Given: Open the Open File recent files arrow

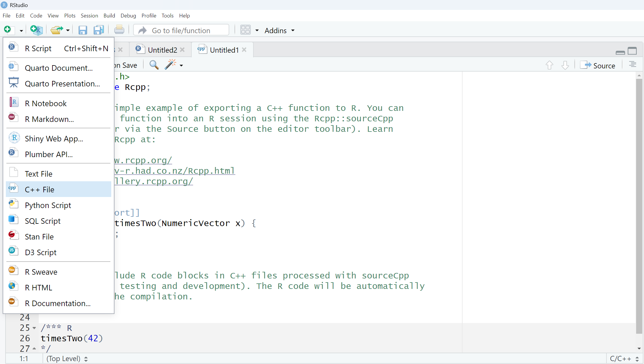Looking at the screenshot, I should tap(68, 31).
